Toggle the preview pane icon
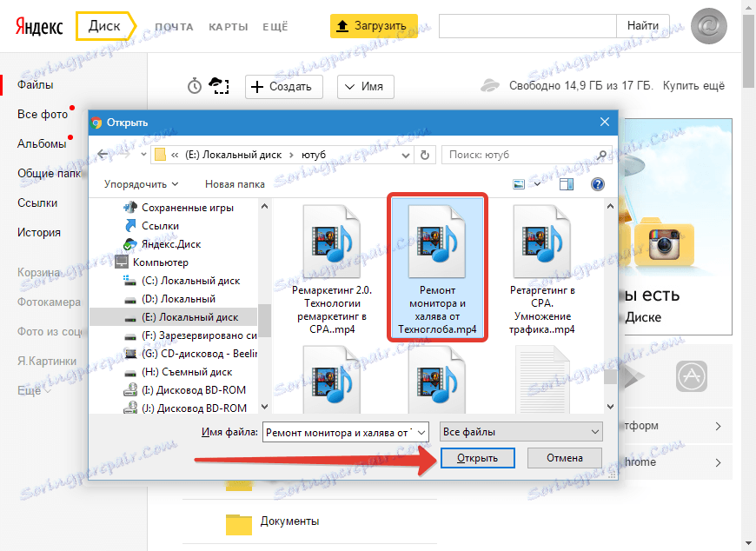Screen dimensions: 756x551 (x=567, y=184)
